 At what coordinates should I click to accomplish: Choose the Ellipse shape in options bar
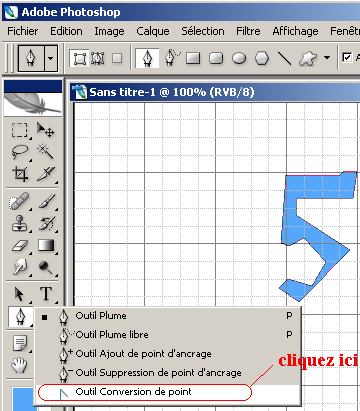[x=239, y=58]
